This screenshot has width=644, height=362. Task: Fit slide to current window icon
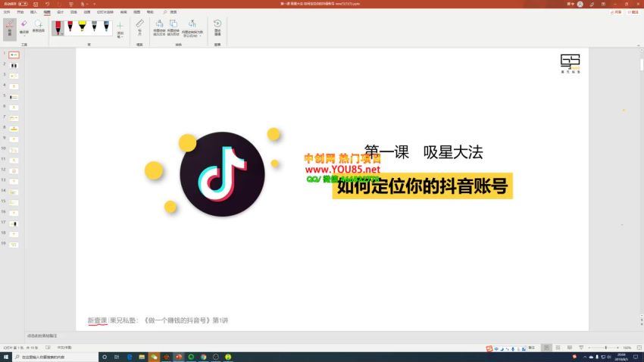pyautogui.click(x=639, y=348)
